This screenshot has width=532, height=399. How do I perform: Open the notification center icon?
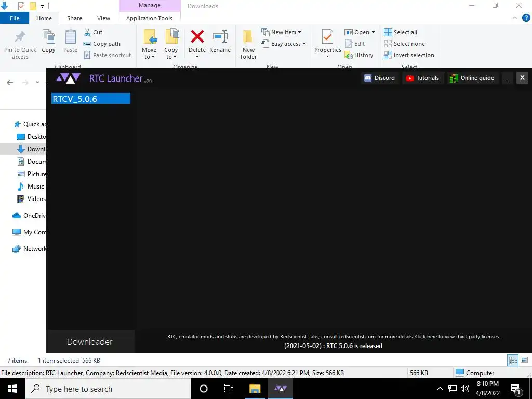click(x=516, y=389)
